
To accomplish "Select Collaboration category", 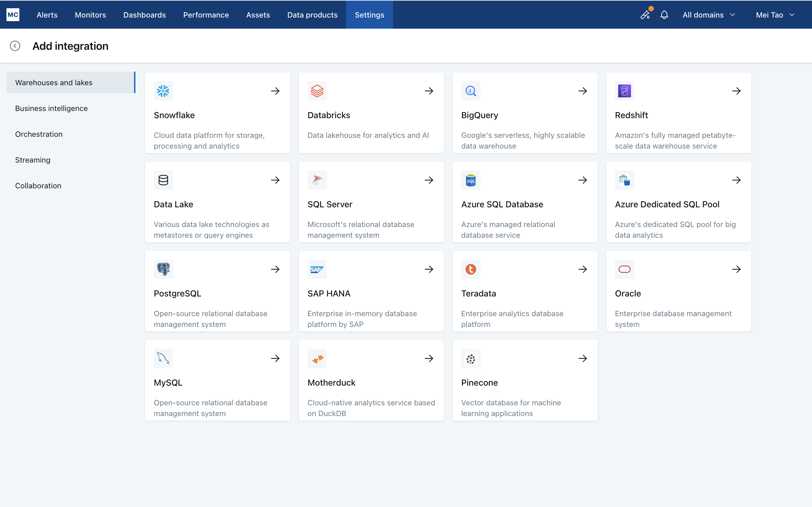I will (71, 185).
